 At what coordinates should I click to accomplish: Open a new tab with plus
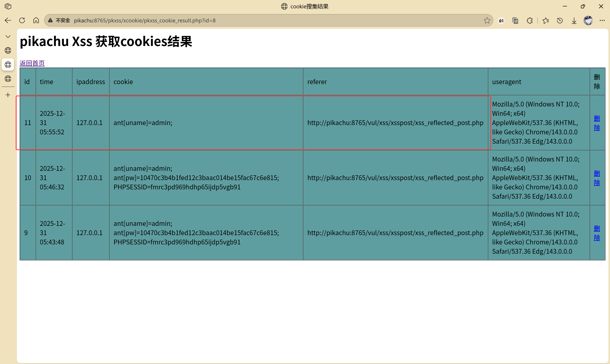tap(8, 95)
